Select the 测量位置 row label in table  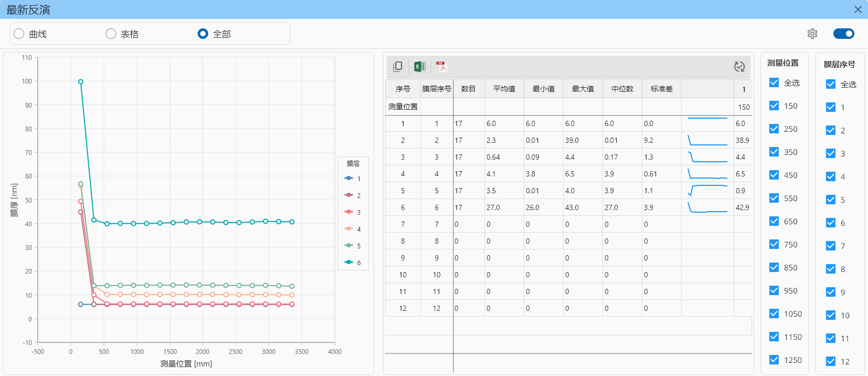(x=403, y=107)
